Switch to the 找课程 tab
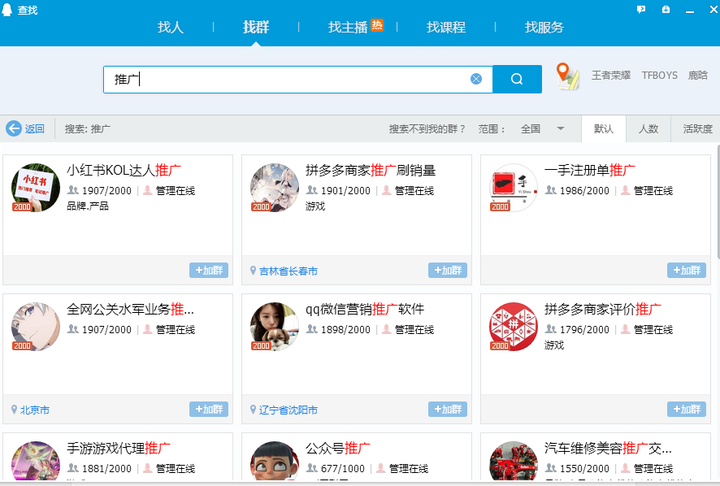 446,27
